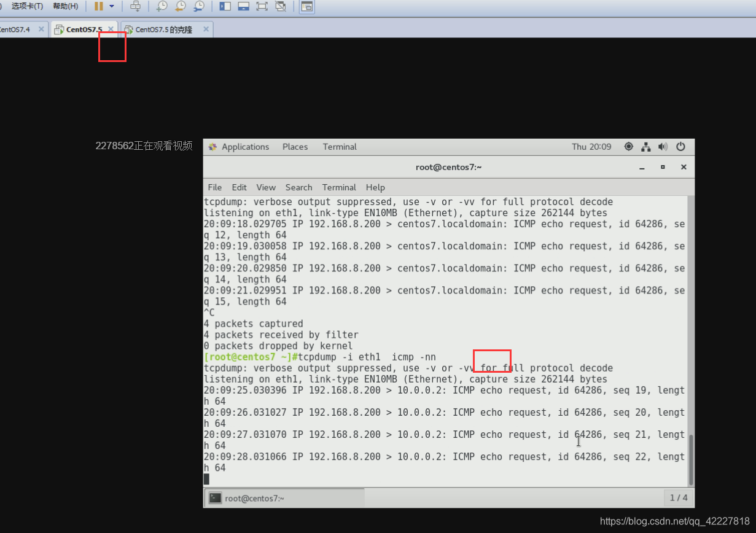Close the root@centos7 terminal window
Image resolution: width=756 pixels, height=533 pixels.
(x=683, y=167)
